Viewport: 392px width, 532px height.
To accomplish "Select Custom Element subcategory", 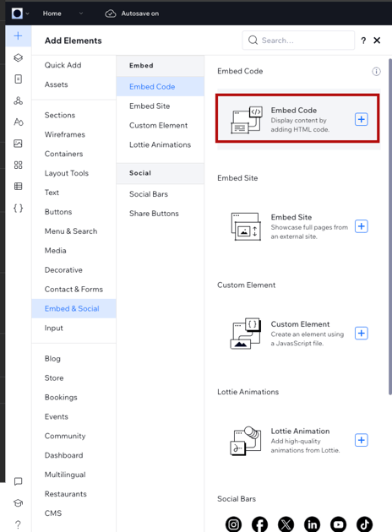I will pos(158,125).
